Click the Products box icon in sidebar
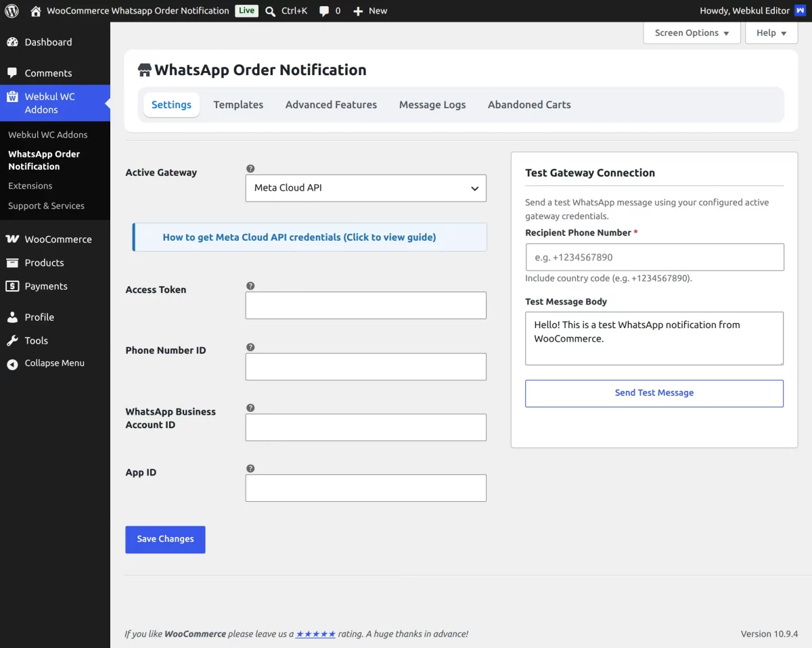 click(x=12, y=262)
